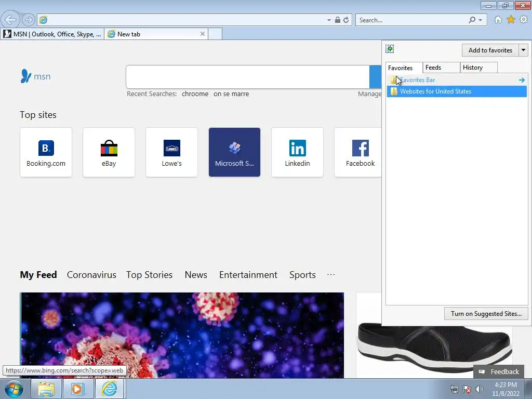Click recent search 'on se marre'
Image resolution: width=532 pixels, height=399 pixels.
pos(231,94)
